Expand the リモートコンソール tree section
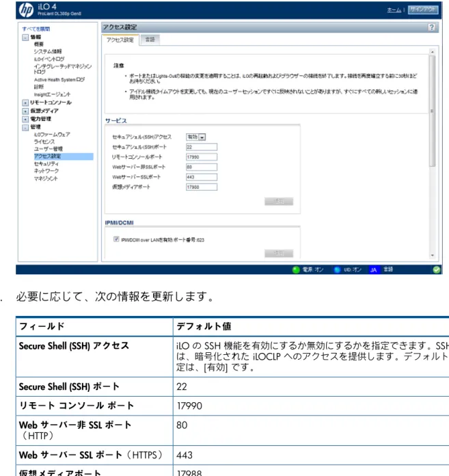The height and width of the screenshot is (476, 449). (x=25, y=103)
